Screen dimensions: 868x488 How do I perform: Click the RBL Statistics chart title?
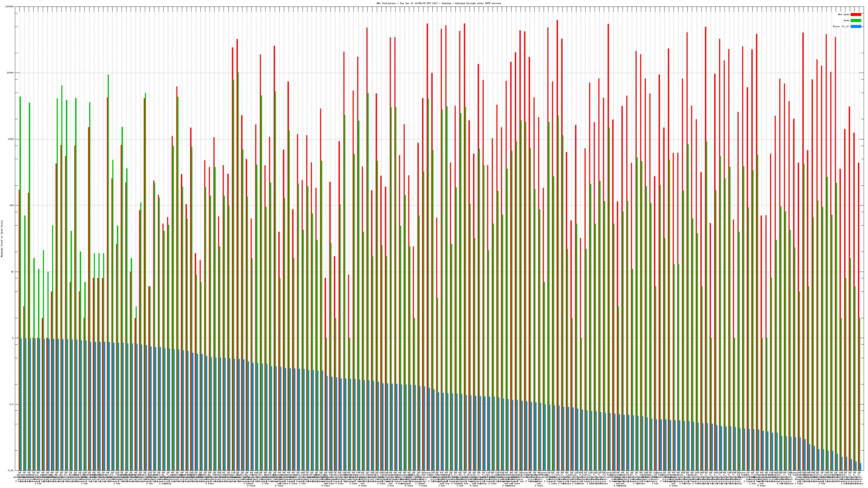(x=439, y=3)
